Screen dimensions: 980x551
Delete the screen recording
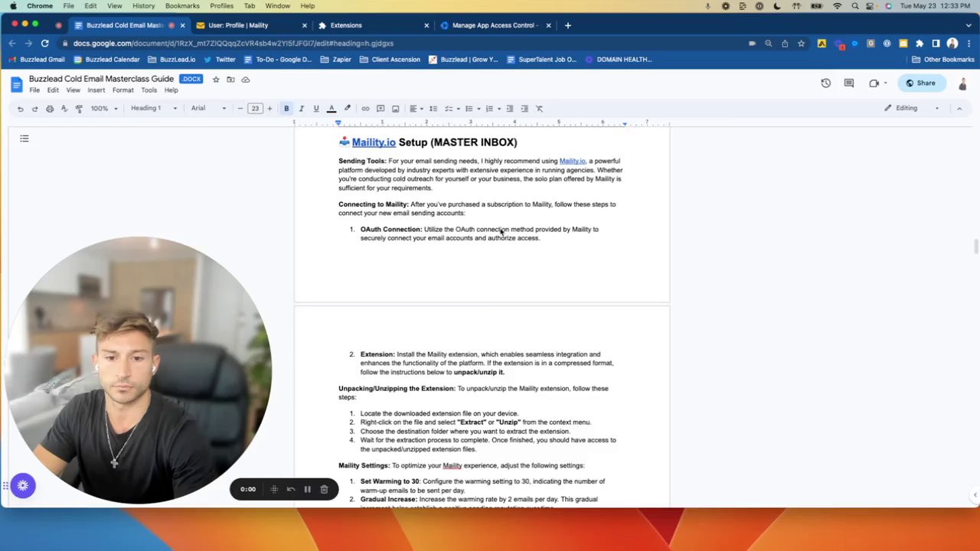pos(324,489)
